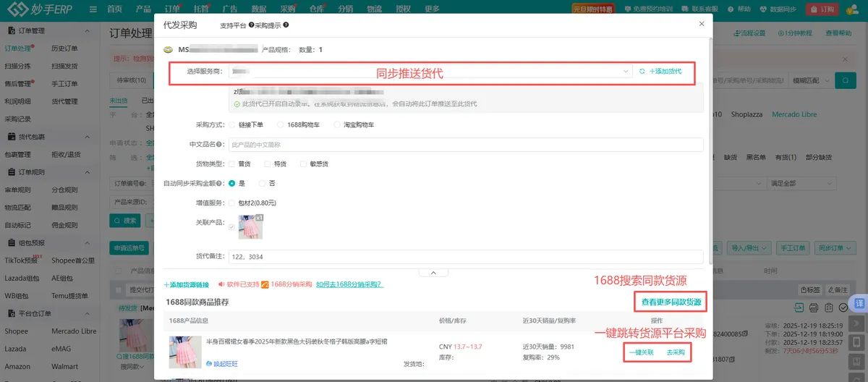
Task: Collapse the 订单管理 sidebar section
Action: [x=88, y=31]
